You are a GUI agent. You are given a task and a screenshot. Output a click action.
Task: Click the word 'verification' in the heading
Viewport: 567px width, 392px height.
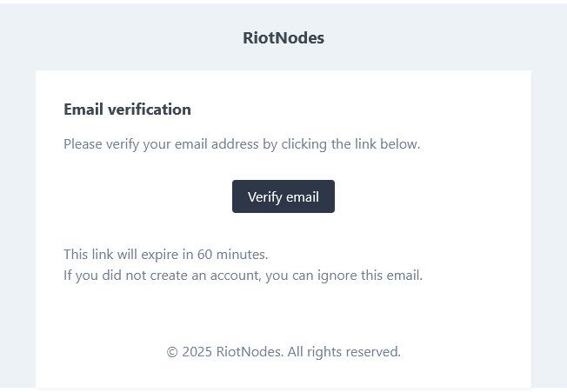(149, 110)
